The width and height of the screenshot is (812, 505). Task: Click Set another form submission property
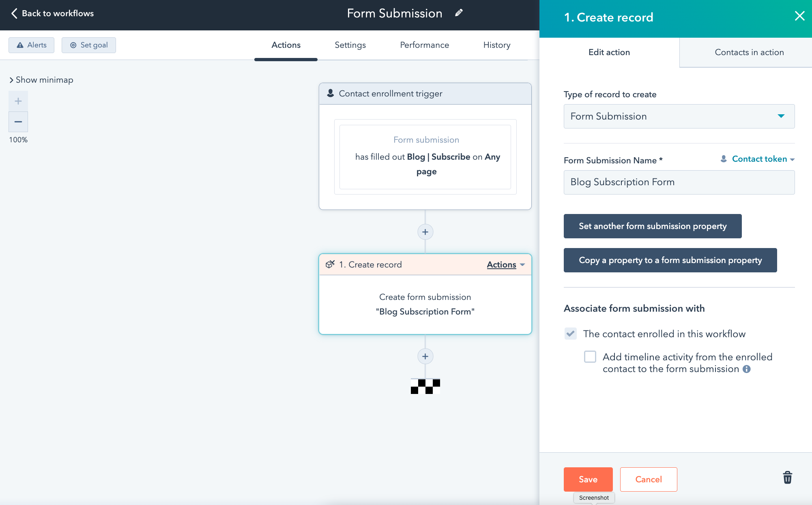click(x=652, y=226)
